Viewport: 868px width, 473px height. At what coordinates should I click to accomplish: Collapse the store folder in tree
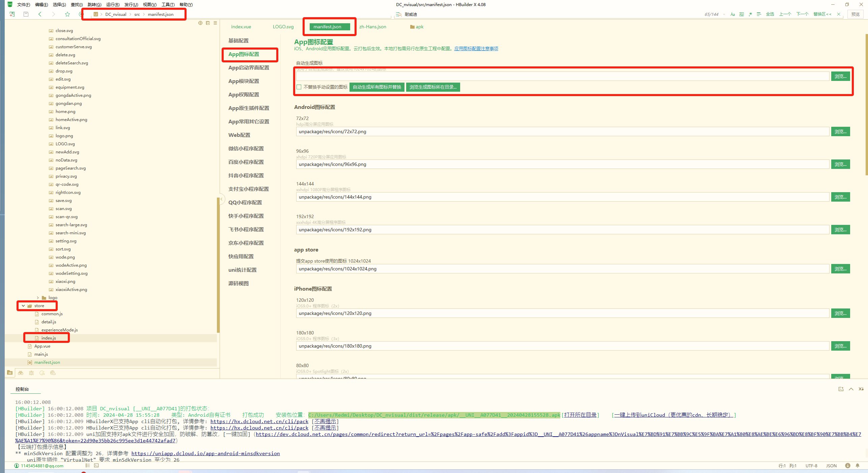pyautogui.click(x=23, y=306)
